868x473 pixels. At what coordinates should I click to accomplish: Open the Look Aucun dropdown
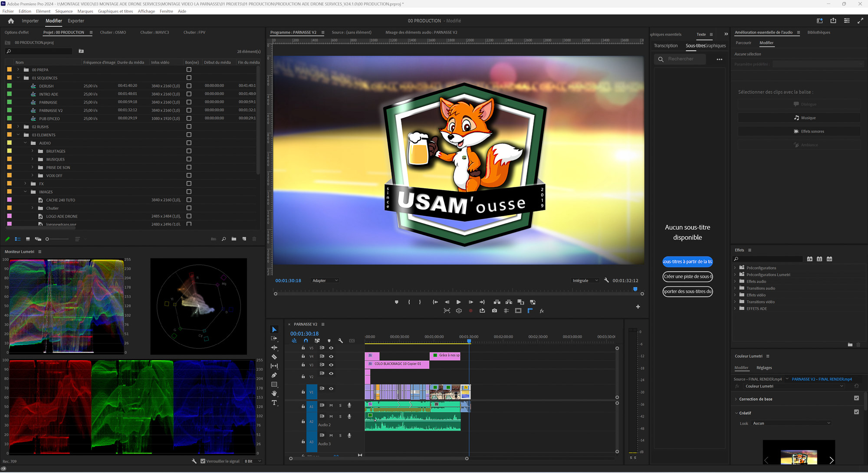[x=792, y=423]
